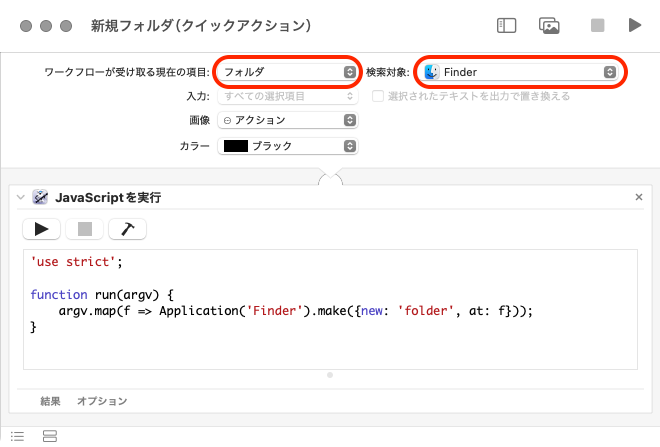Run the JavaScript action's play button
This screenshot has width=660, height=447.
41,229
